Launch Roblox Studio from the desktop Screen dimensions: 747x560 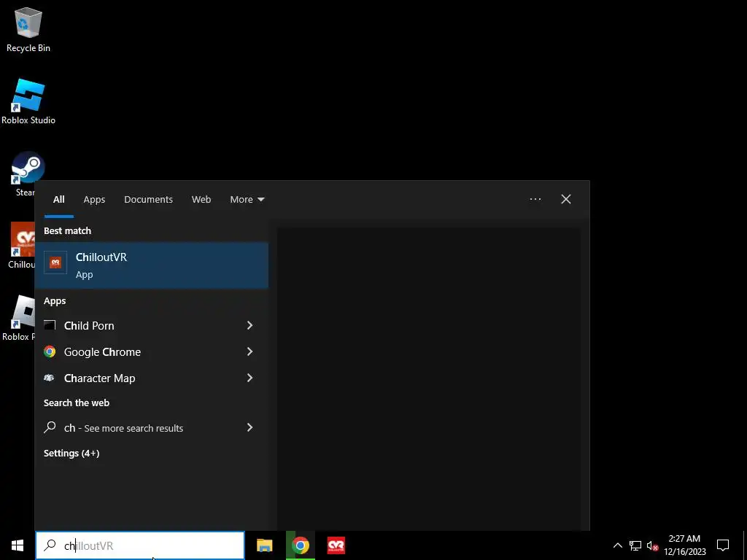click(28, 101)
